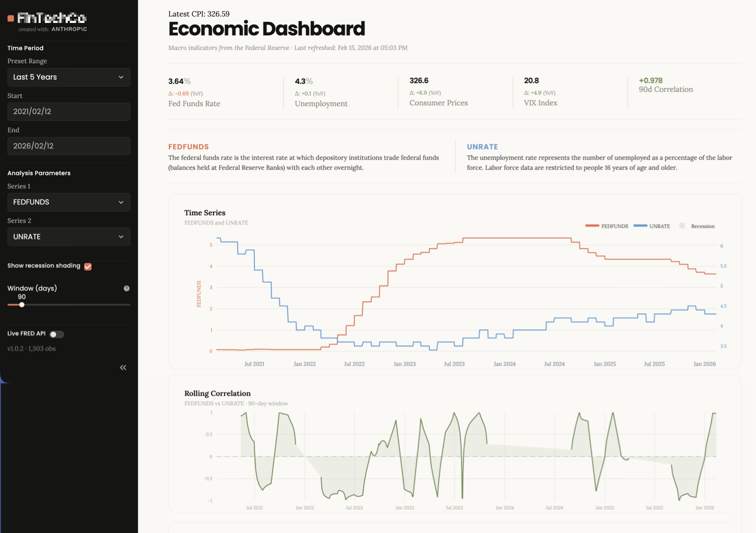This screenshot has height=533, width=756.
Task: Click the UNRATE section heading
Action: coord(482,147)
